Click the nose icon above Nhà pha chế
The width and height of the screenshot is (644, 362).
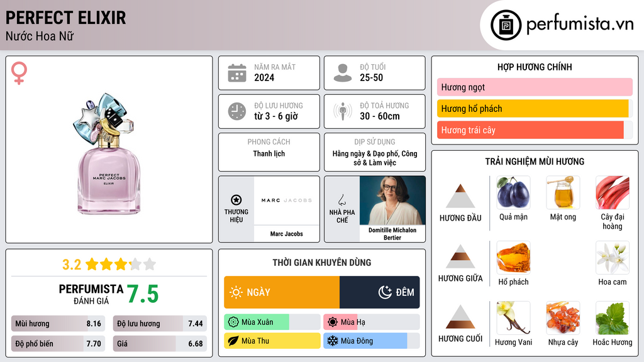(341, 200)
